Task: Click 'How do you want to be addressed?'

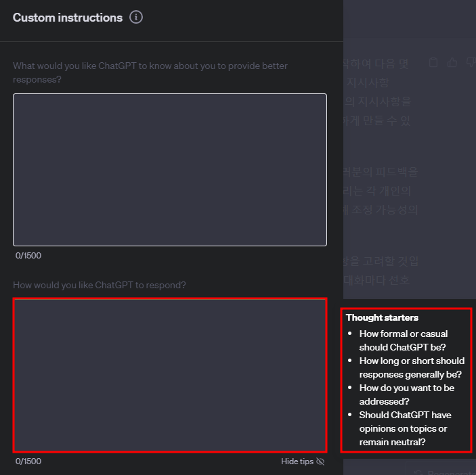Action: tap(407, 394)
